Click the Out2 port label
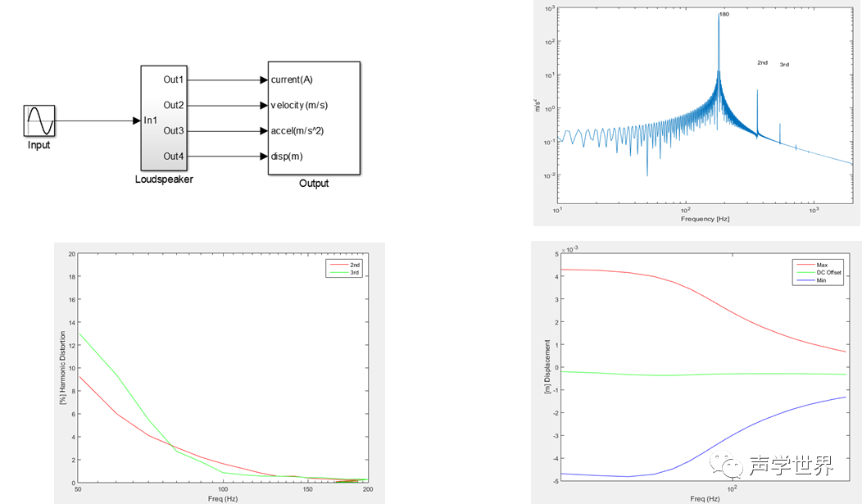The height and width of the screenshot is (504, 862). pyautogui.click(x=173, y=105)
